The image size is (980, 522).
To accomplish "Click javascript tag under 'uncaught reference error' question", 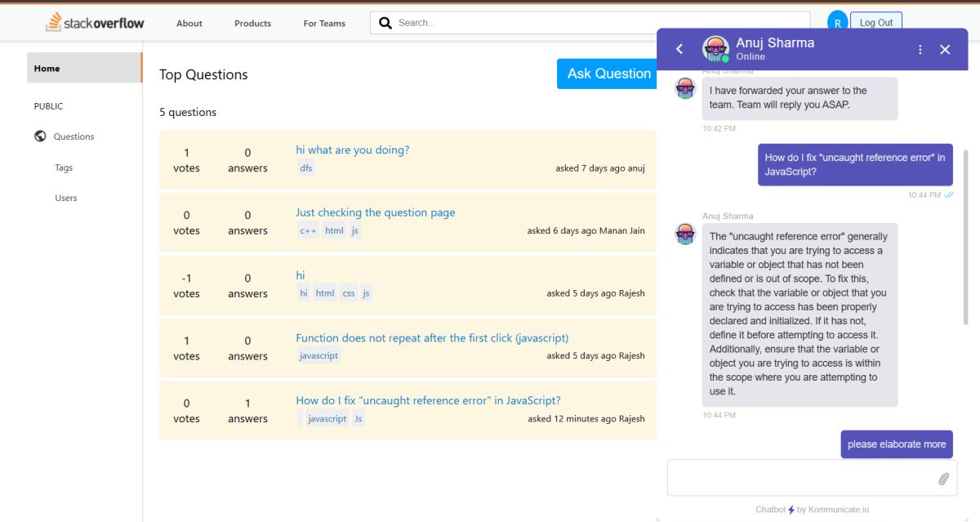I will coord(327,419).
